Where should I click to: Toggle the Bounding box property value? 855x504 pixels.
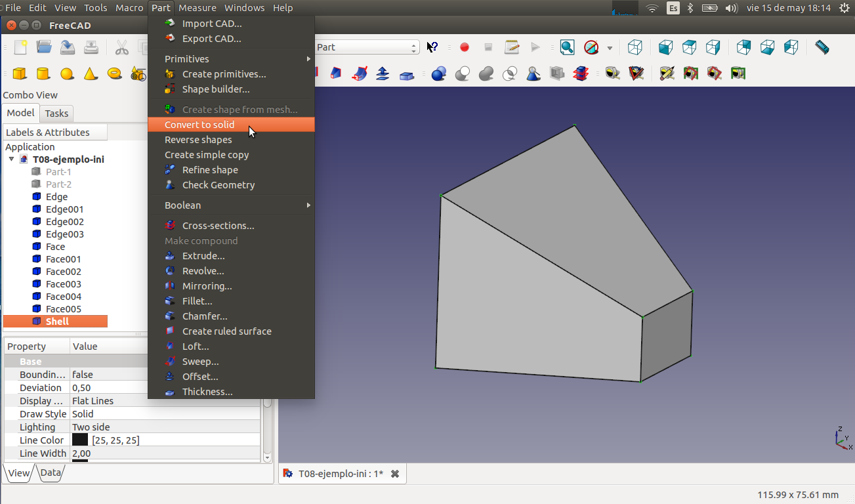[83, 375]
